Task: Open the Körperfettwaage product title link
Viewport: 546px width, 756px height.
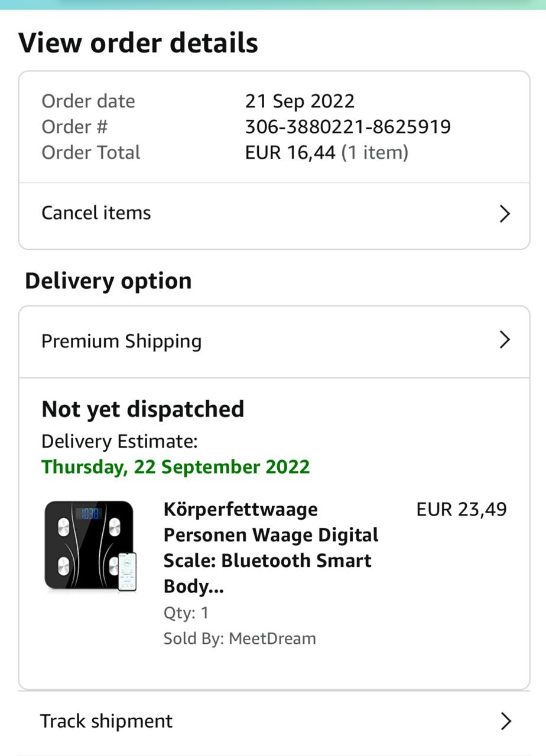Action: point(271,548)
